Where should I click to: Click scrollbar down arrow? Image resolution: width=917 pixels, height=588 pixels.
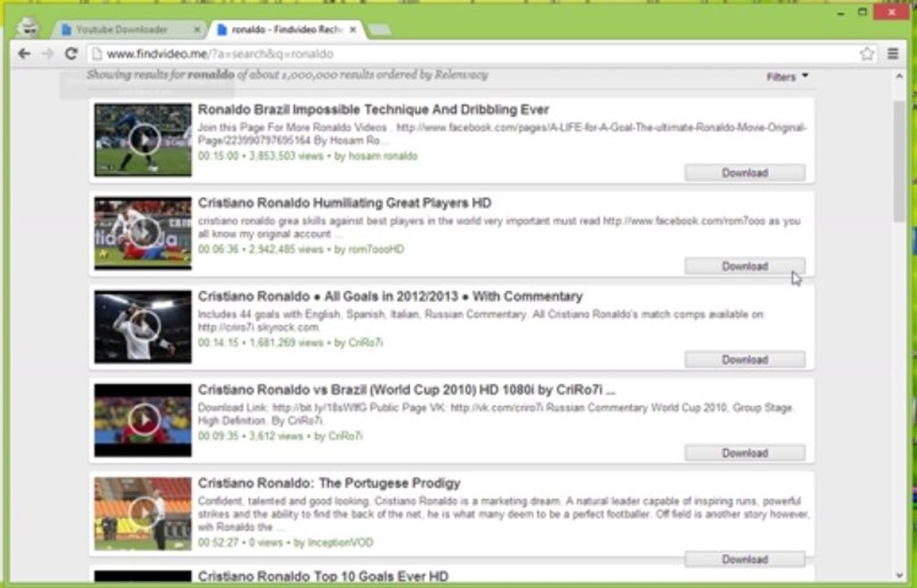click(x=899, y=577)
